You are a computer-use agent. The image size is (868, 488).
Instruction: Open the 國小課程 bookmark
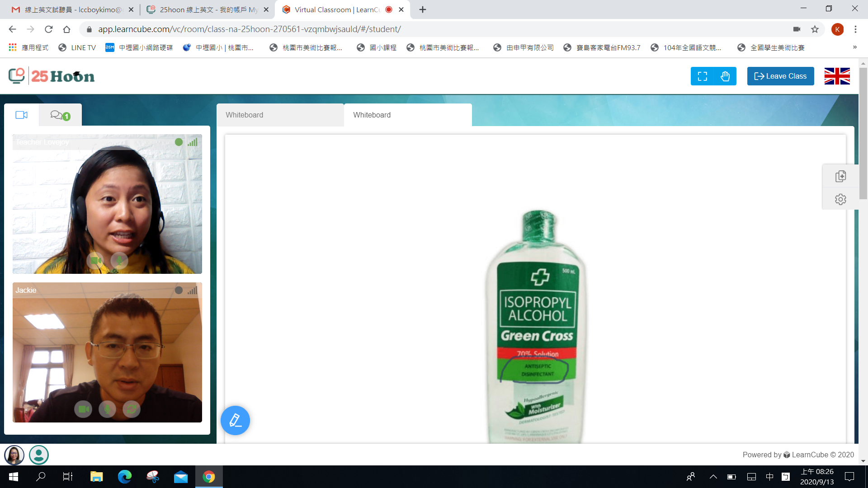[376, 47]
